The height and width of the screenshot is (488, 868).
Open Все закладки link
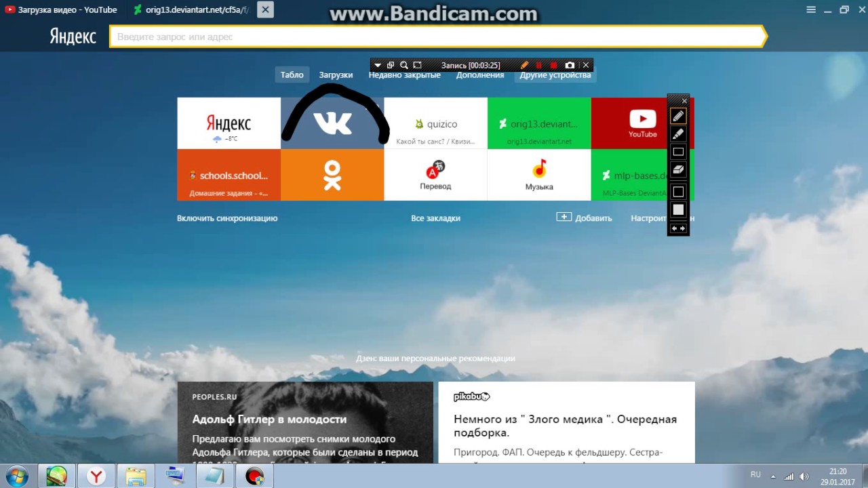435,218
